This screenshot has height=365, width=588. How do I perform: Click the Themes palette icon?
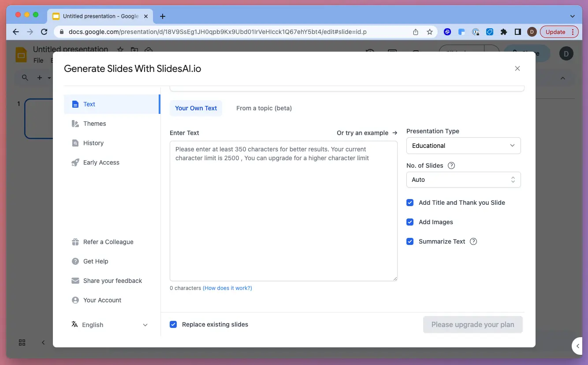[x=75, y=124]
